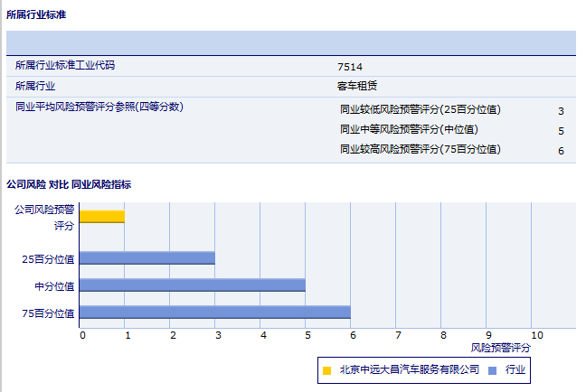This screenshot has height=392, width=586.
Task: Click the 同业较高风险预警评分(75百分位值) text
Action: pyautogui.click(x=420, y=149)
